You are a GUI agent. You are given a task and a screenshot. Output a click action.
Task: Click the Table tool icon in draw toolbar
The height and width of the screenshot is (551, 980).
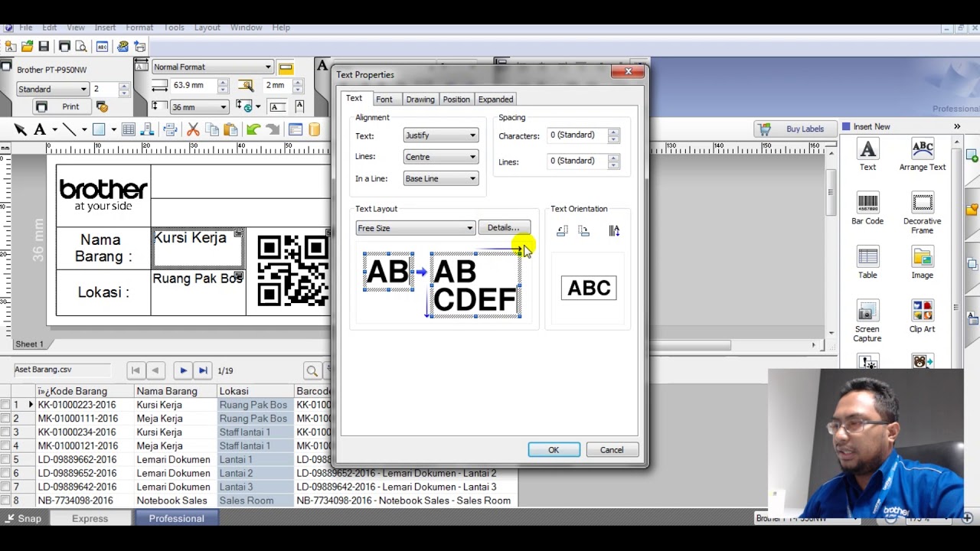tap(129, 129)
